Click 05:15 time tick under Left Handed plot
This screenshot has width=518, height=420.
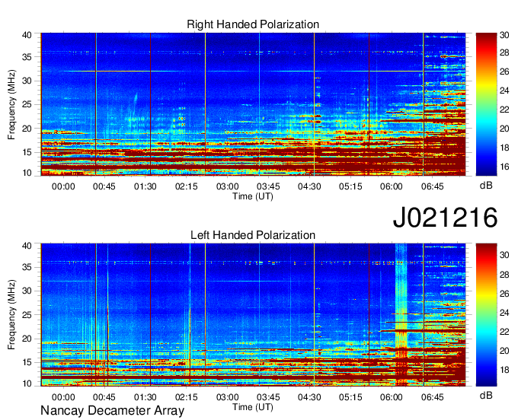(350, 397)
